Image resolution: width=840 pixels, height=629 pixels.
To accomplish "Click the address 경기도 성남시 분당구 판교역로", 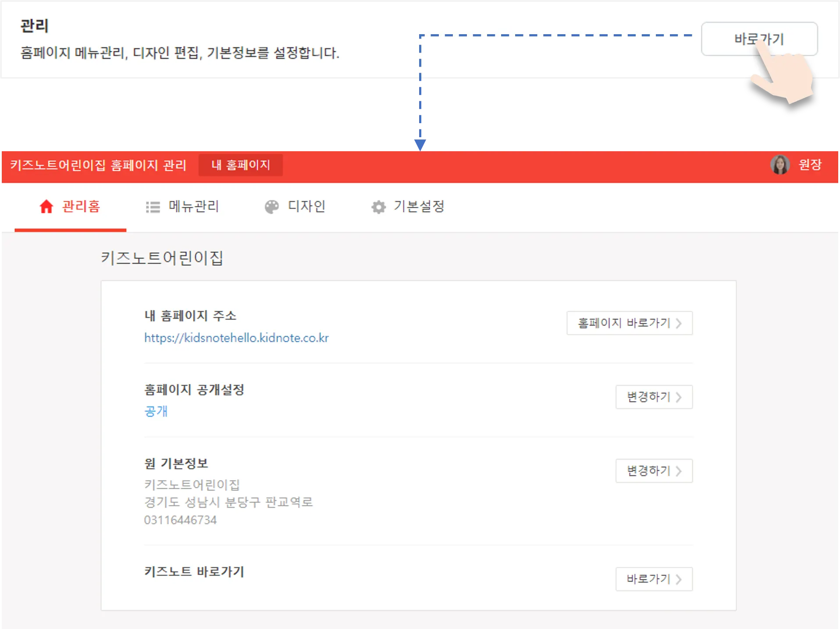I will 228,502.
